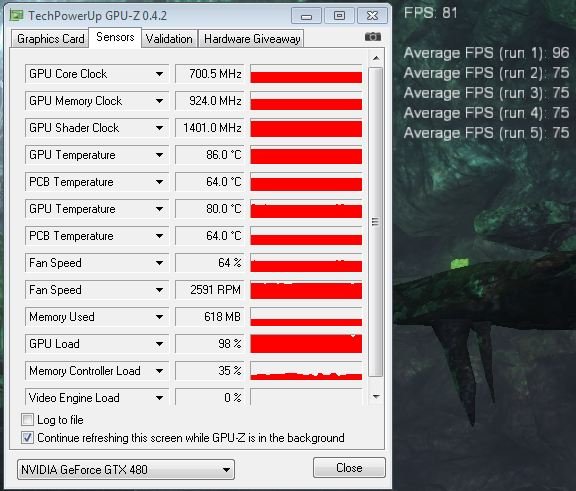Open the NVIDIA GeForce GTX 480 selector
Screen dimensions: 576x491
126,469
